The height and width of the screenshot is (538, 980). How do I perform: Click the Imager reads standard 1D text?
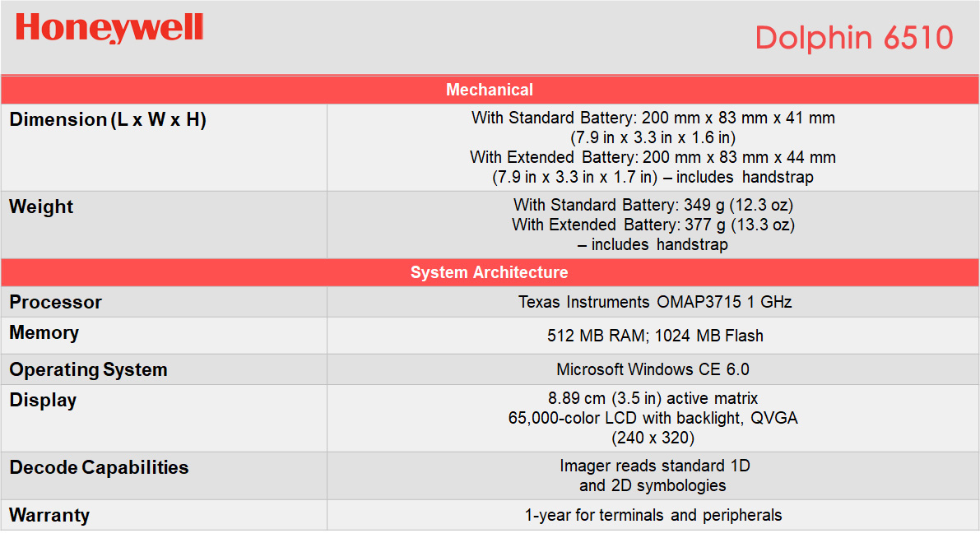654,466
